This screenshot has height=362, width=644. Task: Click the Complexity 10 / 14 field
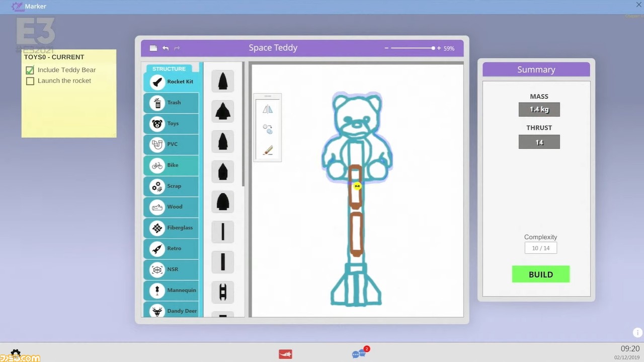point(541,248)
